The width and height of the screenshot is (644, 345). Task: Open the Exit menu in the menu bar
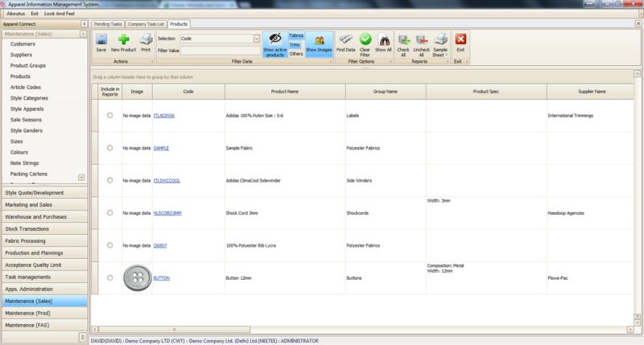tap(35, 14)
